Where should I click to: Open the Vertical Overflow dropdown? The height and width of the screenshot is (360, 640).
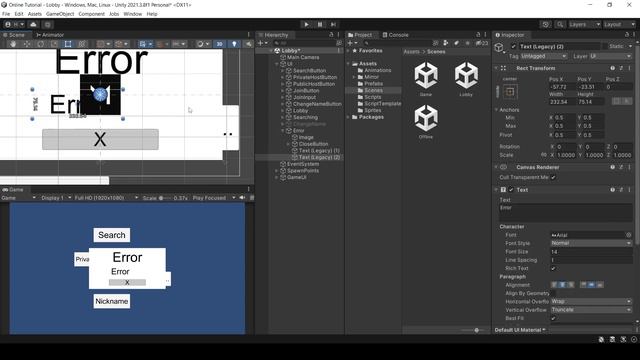click(591, 310)
